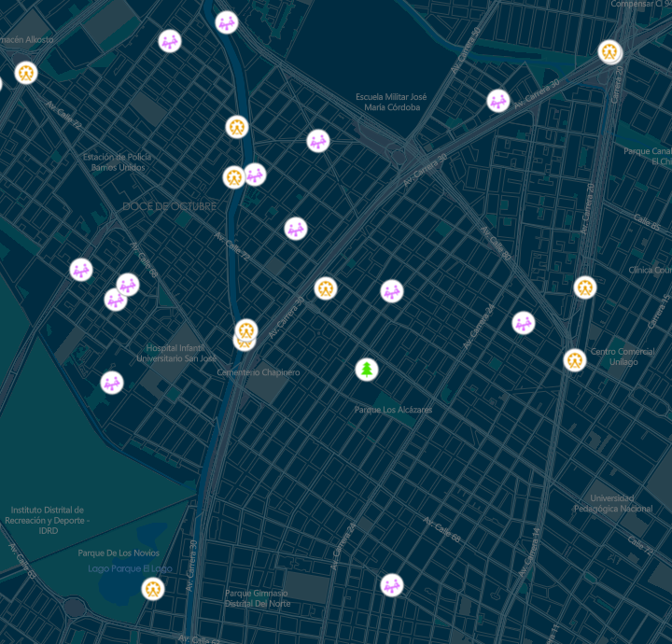Screen dimensions: 672x644
Task: Click the Hospital Infantil Universitario San José label
Action: pyautogui.click(x=176, y=353)
